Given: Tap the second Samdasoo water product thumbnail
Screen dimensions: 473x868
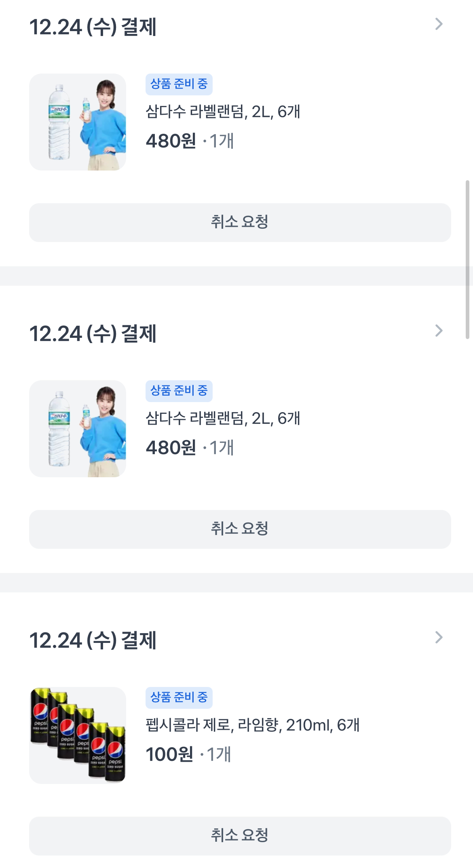Looking at the screenshot, I should 78,429.
